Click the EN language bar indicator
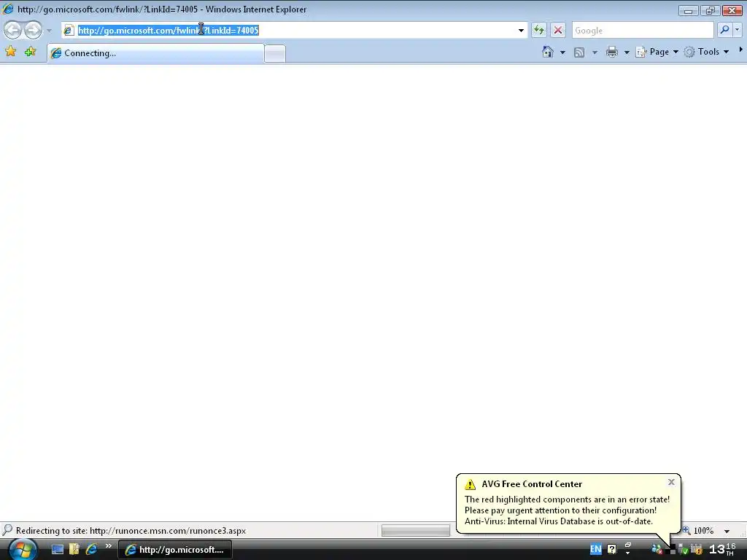Viewport: 747px width, 560px height. pyautogui.click(x=595, y=549)
